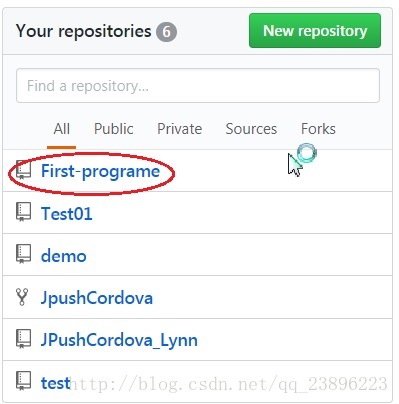Image resolution: width=399 pixels, height=404 pixels.
Task: Go to the demo repository
Action: point(64,256)
